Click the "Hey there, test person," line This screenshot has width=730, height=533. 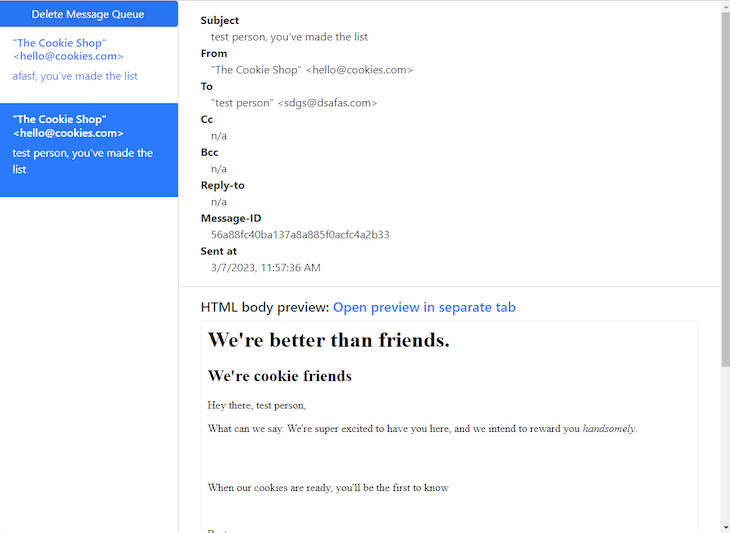(257, 405)
